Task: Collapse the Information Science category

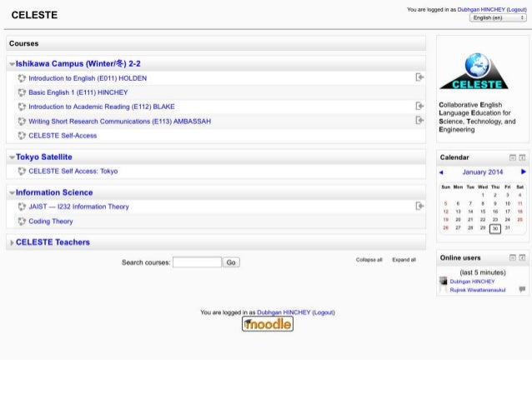Action: pyautogui.click(x=12, y=193)
